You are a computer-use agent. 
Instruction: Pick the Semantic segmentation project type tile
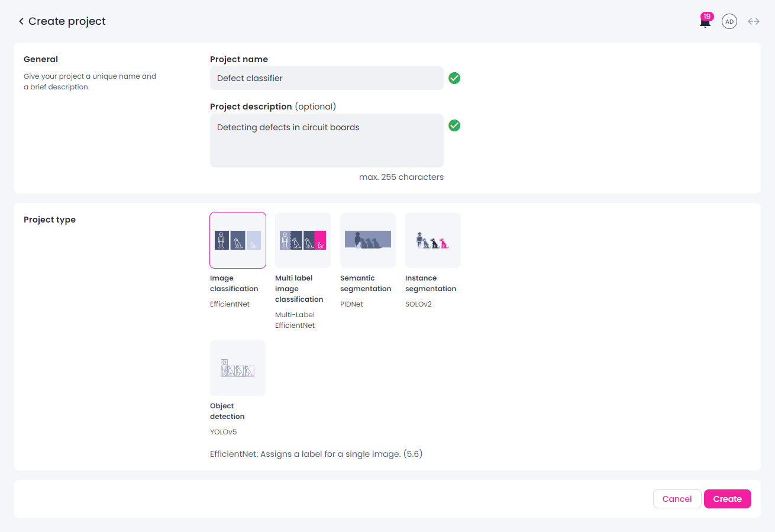(368, 240)
